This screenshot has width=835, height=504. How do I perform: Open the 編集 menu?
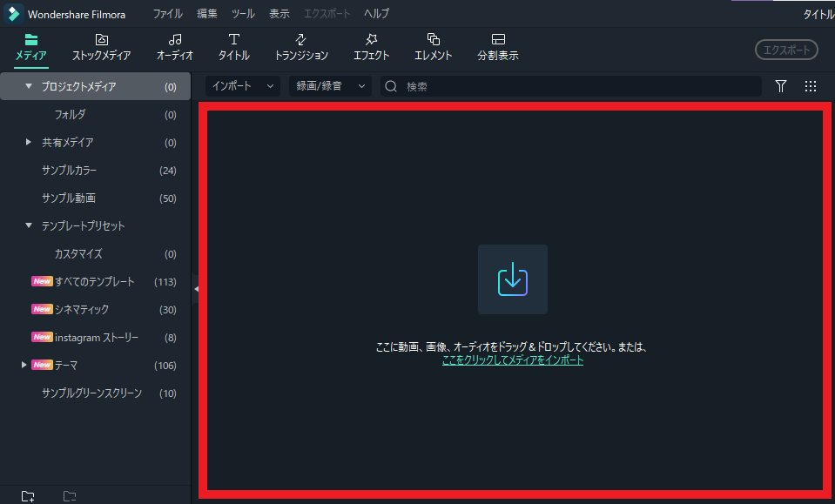[207, 14]
